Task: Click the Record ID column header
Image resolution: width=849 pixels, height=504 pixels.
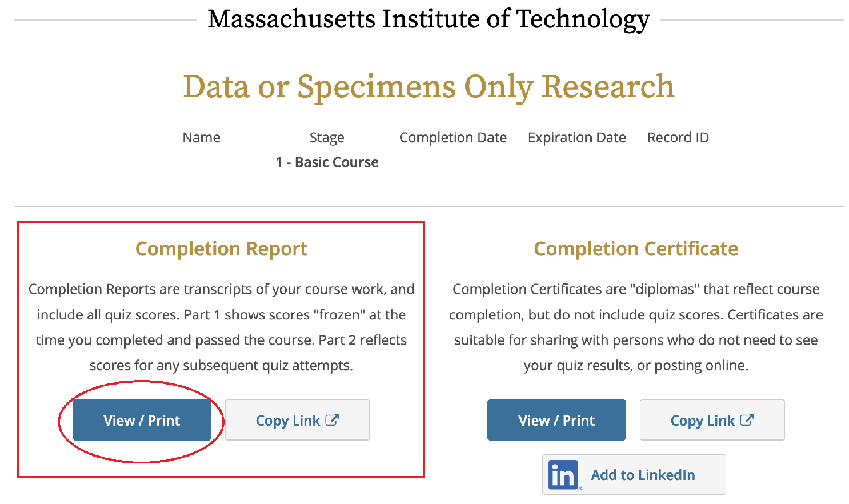Action: pos(678,138)
